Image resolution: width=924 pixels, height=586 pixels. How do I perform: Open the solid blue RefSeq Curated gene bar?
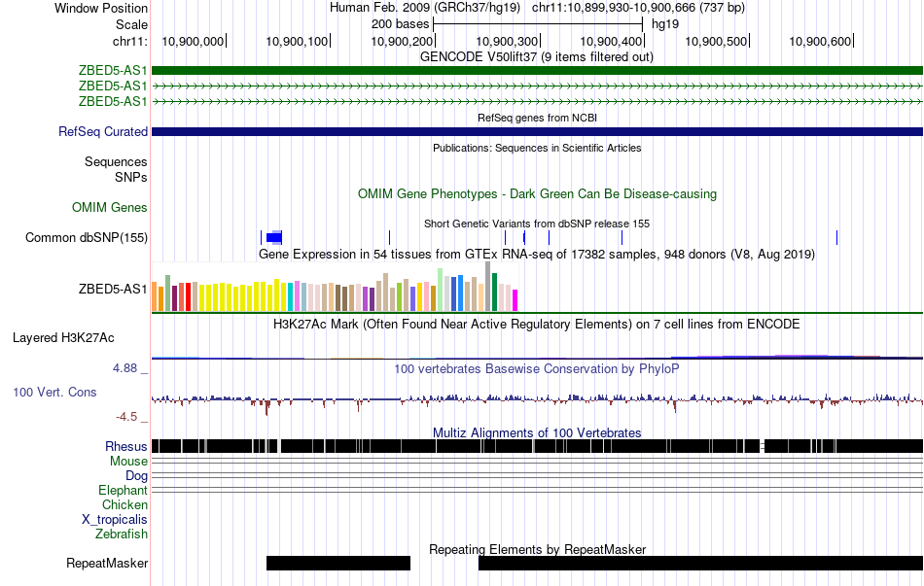click(x=537, y=131)
